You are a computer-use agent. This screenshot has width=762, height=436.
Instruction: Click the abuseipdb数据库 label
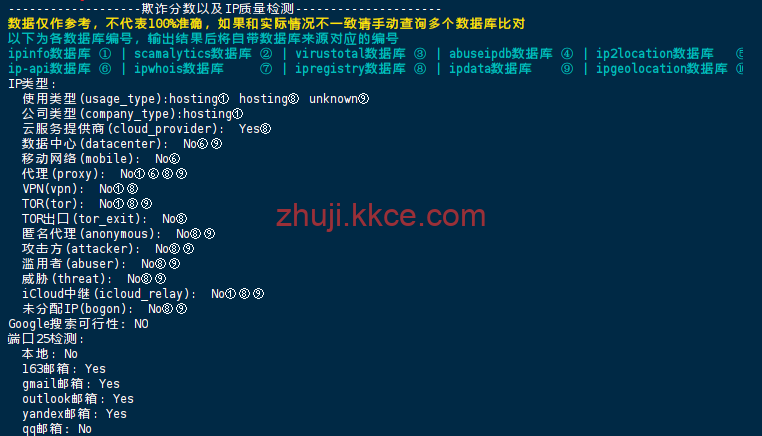pos(501,53)
